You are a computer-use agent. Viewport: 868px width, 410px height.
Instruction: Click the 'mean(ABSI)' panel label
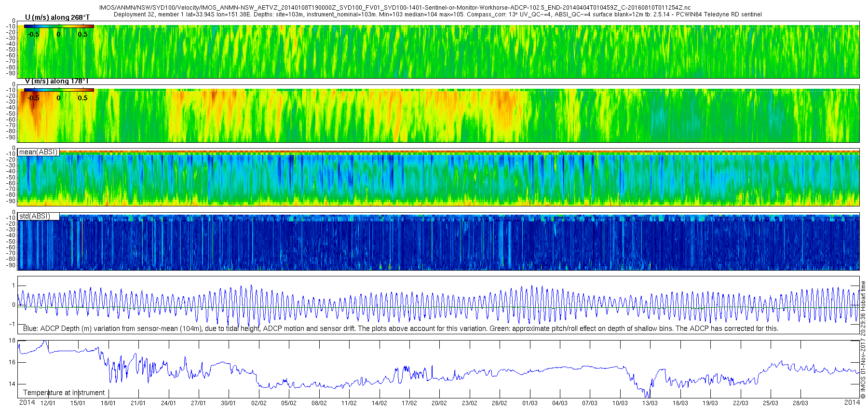click(x=39, y=152)
